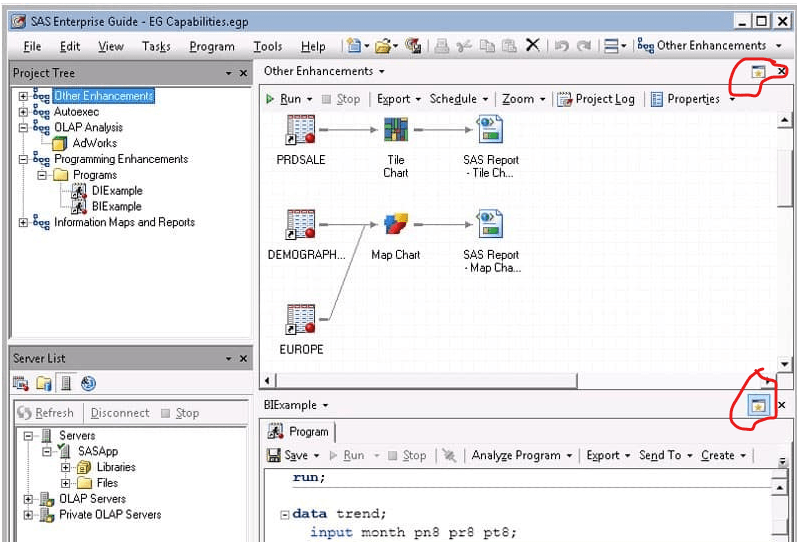
Task: Click the PRDSALE dataset icon
Action: point(300,129)
